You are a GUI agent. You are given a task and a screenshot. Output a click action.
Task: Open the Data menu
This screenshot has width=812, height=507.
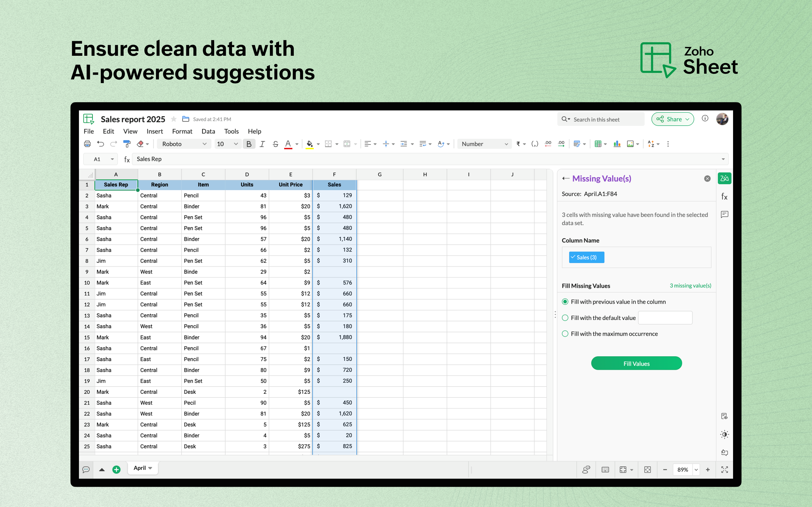tap(208, 132)
